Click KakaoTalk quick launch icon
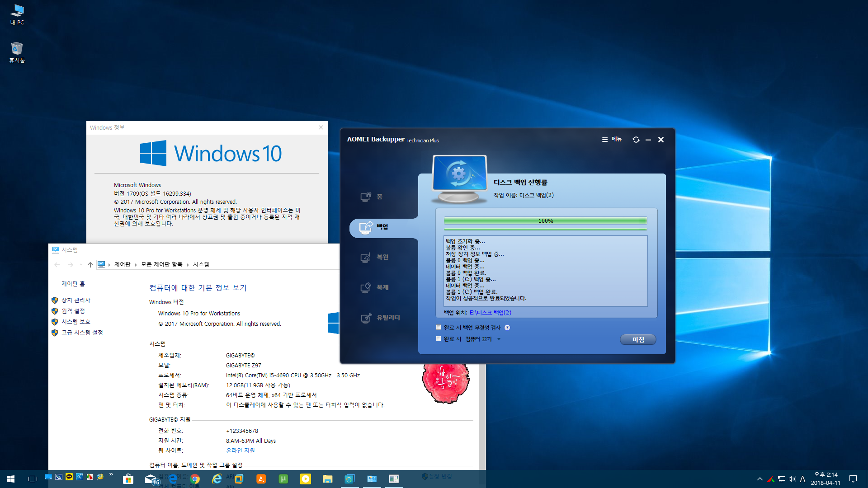The width and height of the screenshot is (868, 488). 69,477
